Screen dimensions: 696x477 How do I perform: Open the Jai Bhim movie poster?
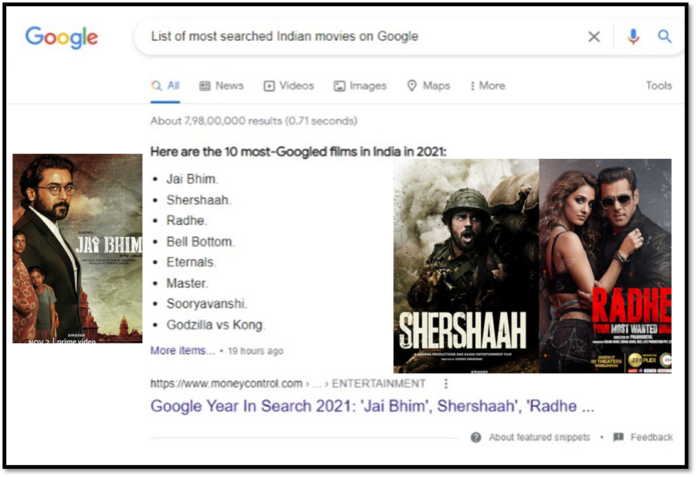point(78,248)
